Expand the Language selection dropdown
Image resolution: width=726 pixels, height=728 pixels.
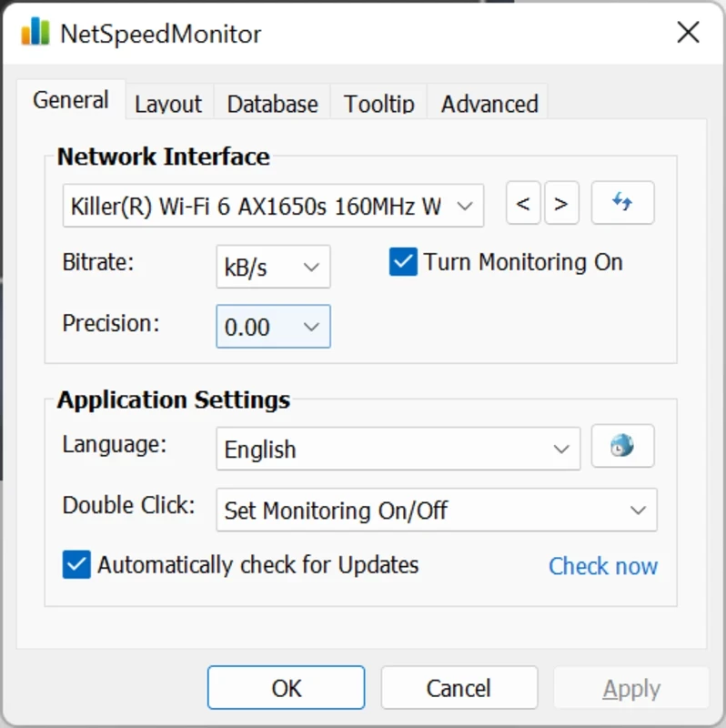click(398, 450)
